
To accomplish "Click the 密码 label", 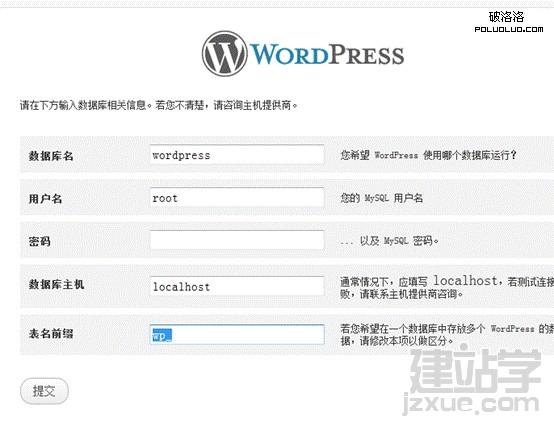I will click(x=40, y=241).
